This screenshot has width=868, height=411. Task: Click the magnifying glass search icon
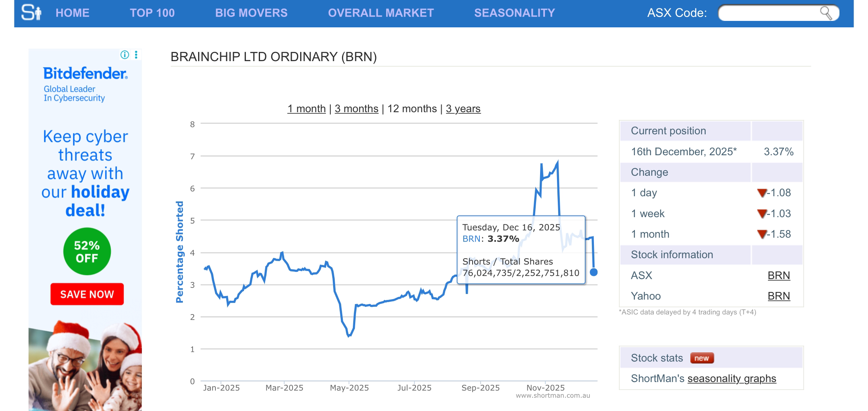coord(825,13)
